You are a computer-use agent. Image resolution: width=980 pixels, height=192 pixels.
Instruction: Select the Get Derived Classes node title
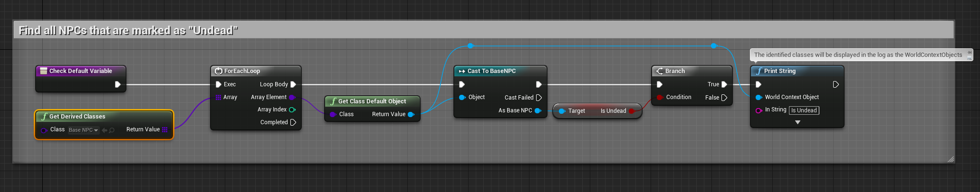click(77, 117)
